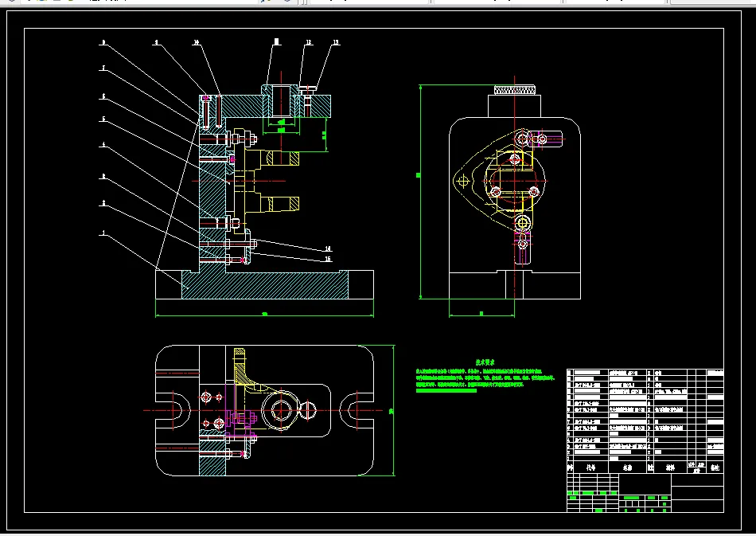Select the green technical requirements heading
756x536 pixels.
tap(485, 362)
